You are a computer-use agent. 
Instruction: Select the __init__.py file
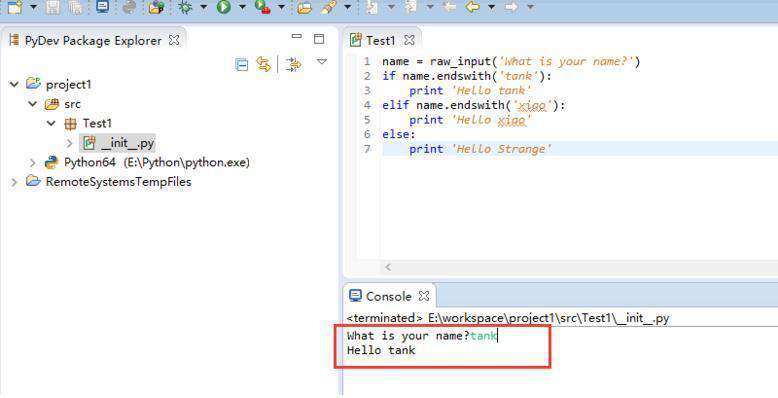(x=127, y=143)
